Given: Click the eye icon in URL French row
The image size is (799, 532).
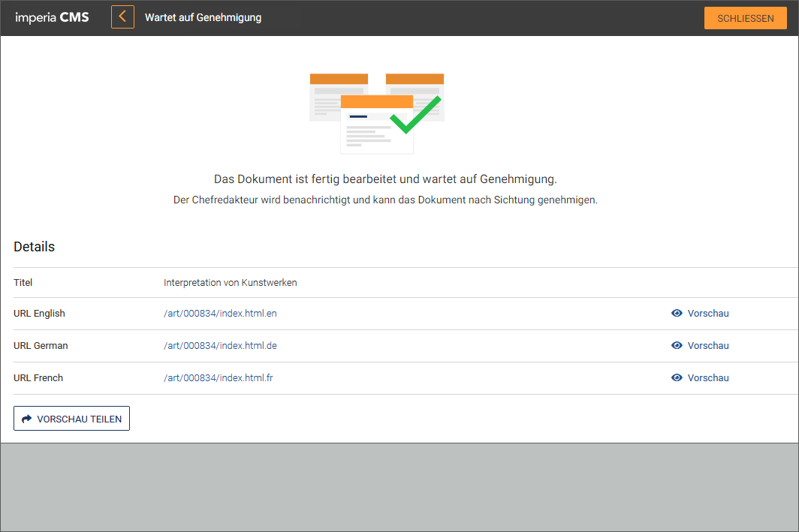Looking at the screenshot, I should [x=677, y=377].
